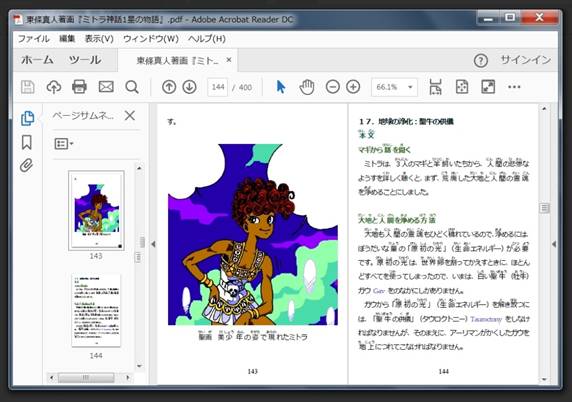The image size is (572, 402).
Task: Choose the Hand pan tool
Action: (x=307, y=87)
